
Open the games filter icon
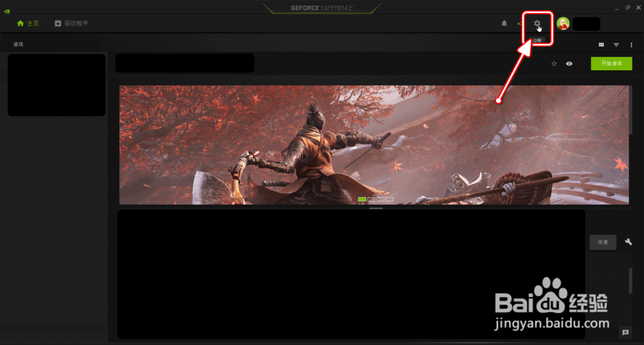point(616,44)
